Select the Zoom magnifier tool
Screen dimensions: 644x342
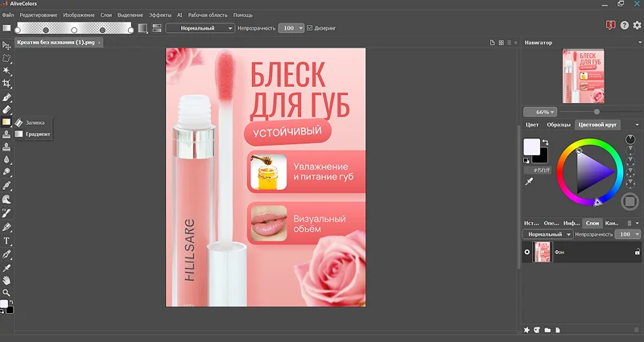click(x=6, y=293)
